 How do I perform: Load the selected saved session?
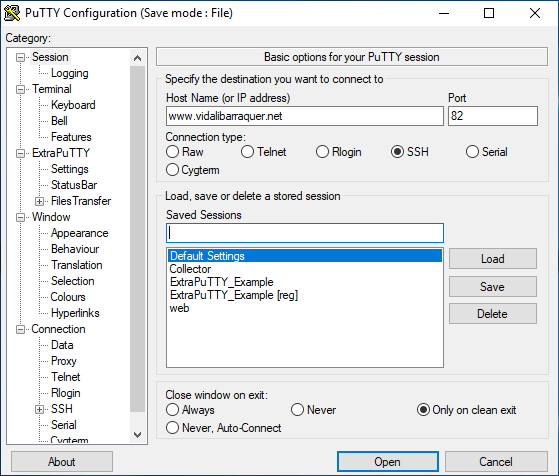pos(493,259)
